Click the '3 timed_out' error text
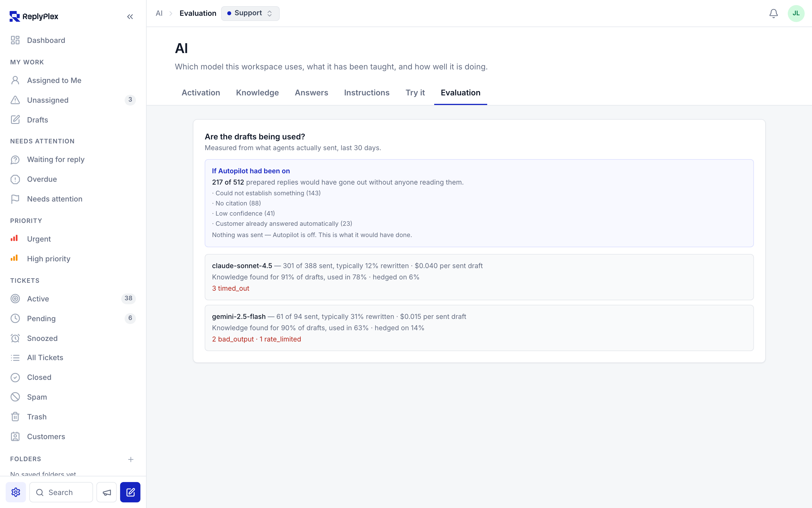The width and height of the screenshot is (812, 508). click(231, 288)
